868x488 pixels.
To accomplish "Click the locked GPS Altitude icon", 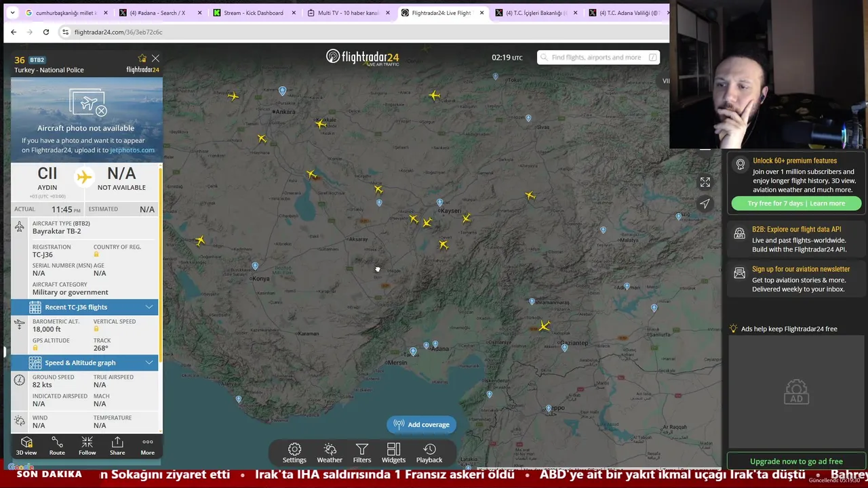I will point(35,348).
